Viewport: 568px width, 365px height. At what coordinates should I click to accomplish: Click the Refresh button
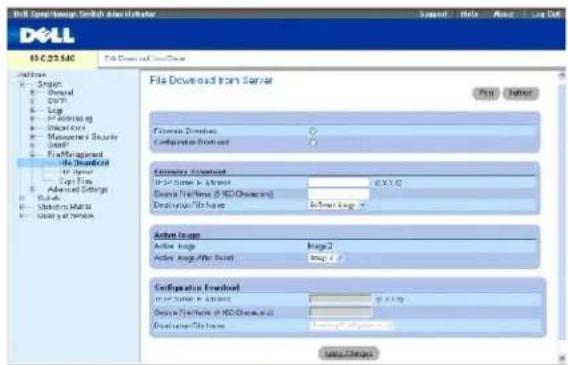pyautogui.click(x=521, y=93)
